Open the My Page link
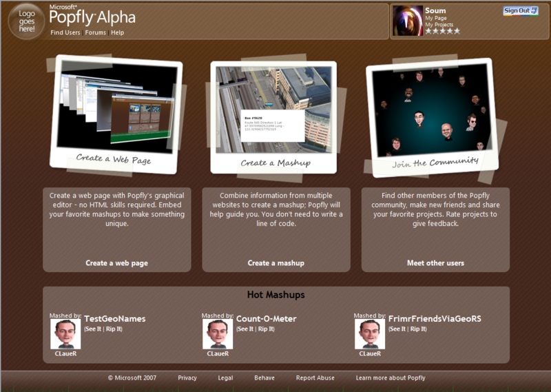 [x=435, y=18]
